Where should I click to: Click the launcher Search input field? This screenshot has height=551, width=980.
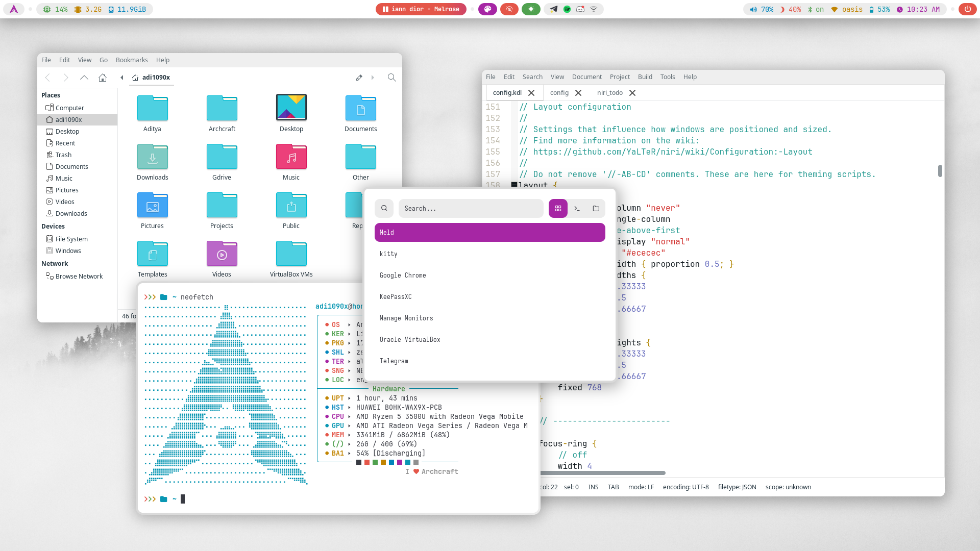click(x=471, y=208)
